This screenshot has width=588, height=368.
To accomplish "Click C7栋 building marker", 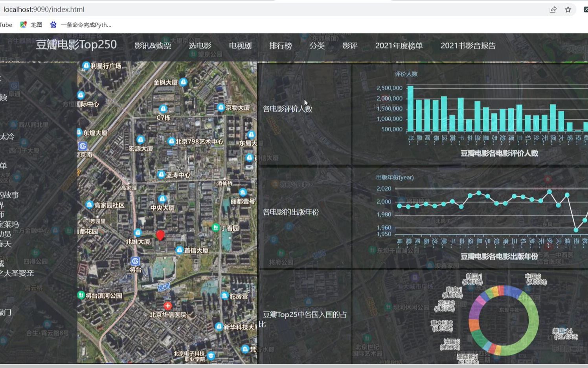I will click(163, 109).
